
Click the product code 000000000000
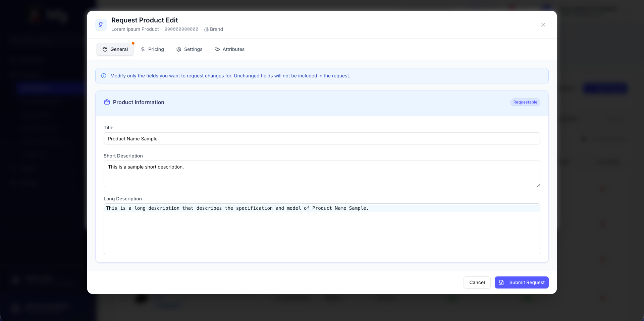181,29
